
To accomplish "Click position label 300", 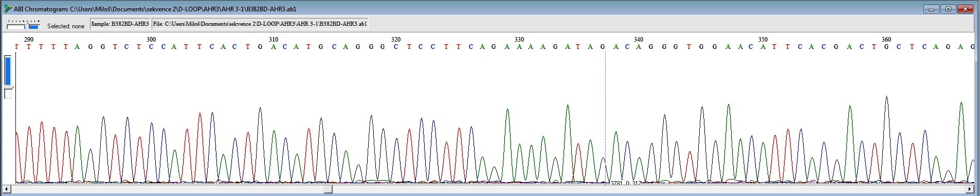I will click(151, 40).
